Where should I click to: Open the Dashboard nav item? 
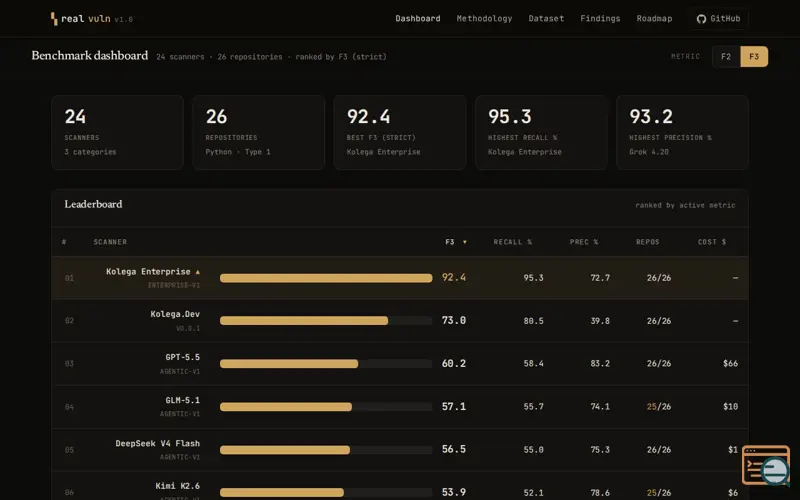coord(417,18)
